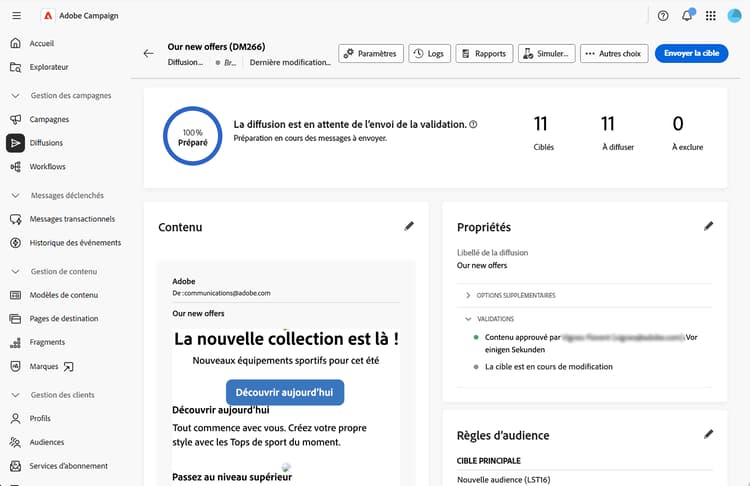Open the Paramètres button

(371, 54)
